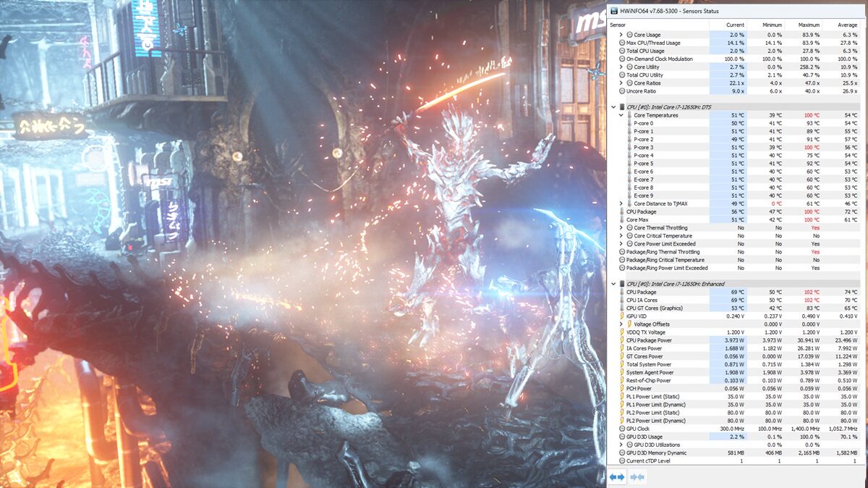Click circle icon beside On-Demand Clock Modulation
This screenshot has width=868, height=488.
click(622, 59)
